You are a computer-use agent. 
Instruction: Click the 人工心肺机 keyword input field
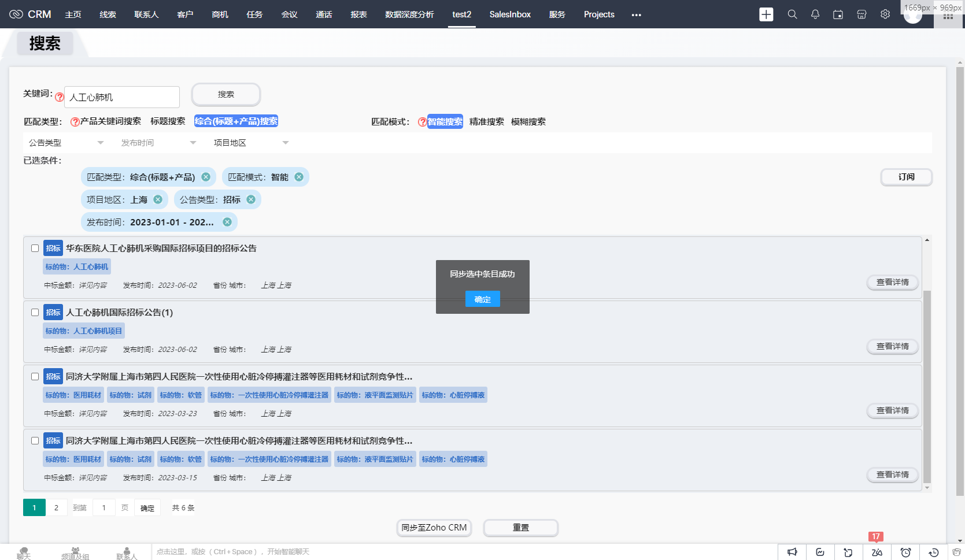point(121,97)
